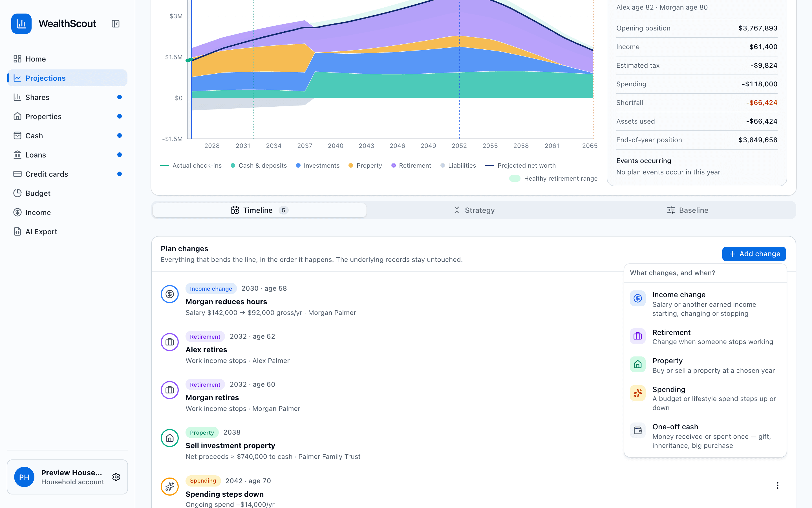Viewport: 812px width, 508px height.
Task: Toggle Retirement legend series
Action: click(x=411, y=165)
